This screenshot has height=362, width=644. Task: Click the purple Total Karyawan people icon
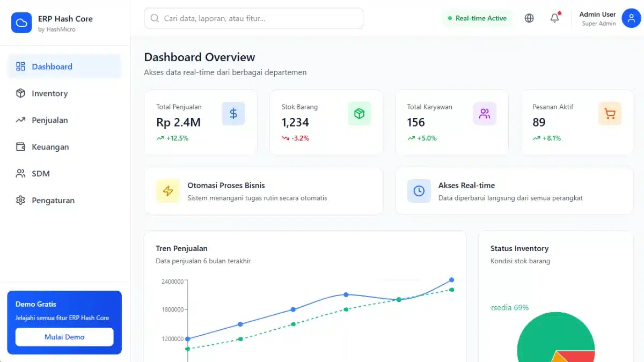[x=485, y=114]
